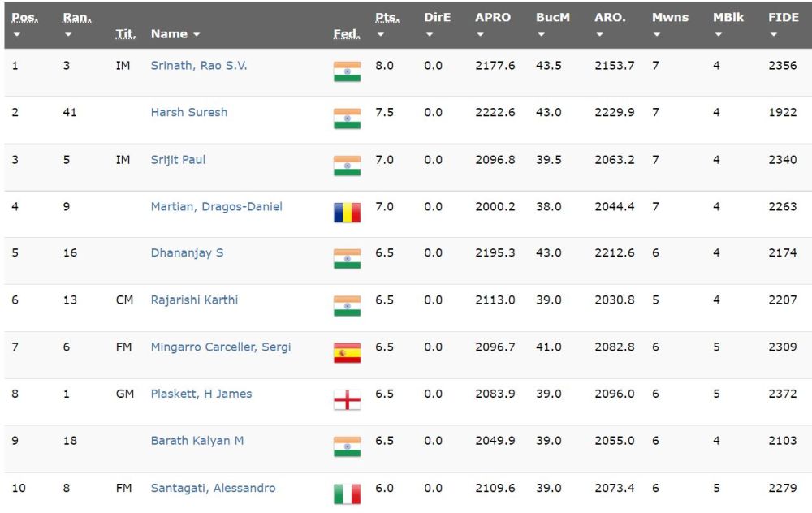This screenshot has height=513, width=812.
Task: Sort by the APRO column arrow
Action: coord(480,35)
